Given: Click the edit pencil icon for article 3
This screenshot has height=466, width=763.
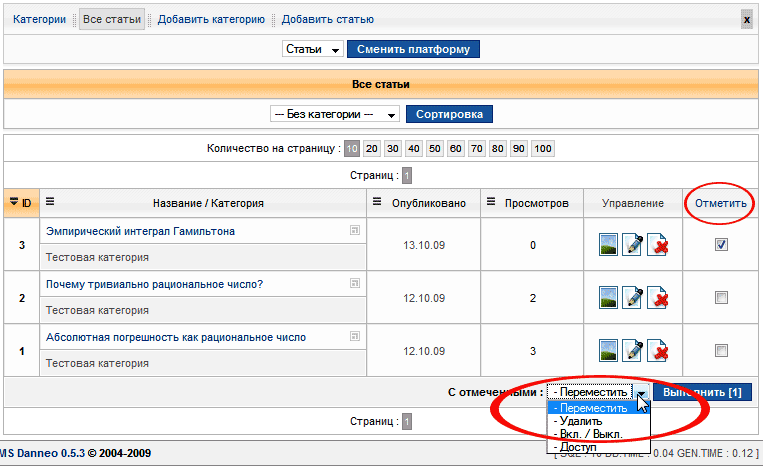Looking at the screenshot, I should pos(633,244).
